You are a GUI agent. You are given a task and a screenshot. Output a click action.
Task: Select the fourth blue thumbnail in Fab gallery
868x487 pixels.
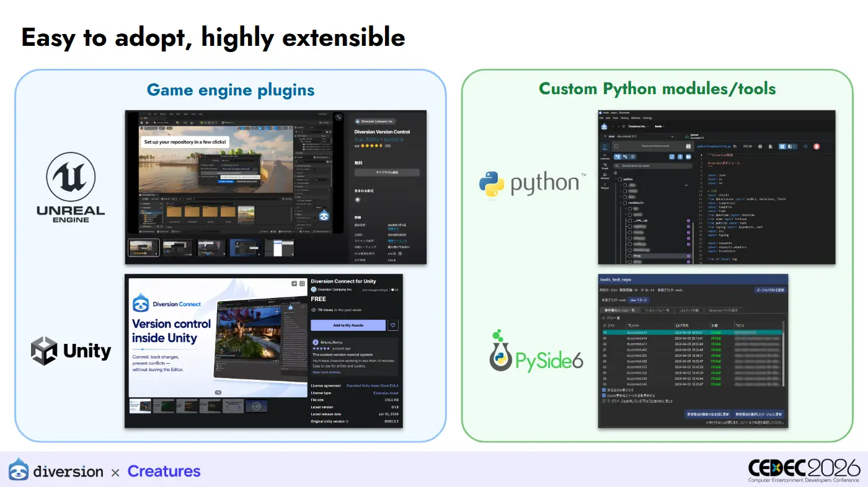245,248
